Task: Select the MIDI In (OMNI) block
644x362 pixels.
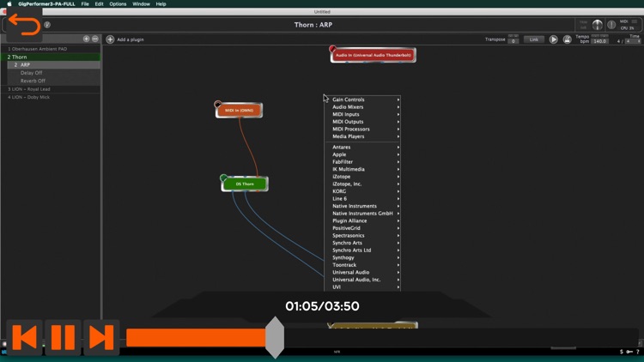Action: 239,111
